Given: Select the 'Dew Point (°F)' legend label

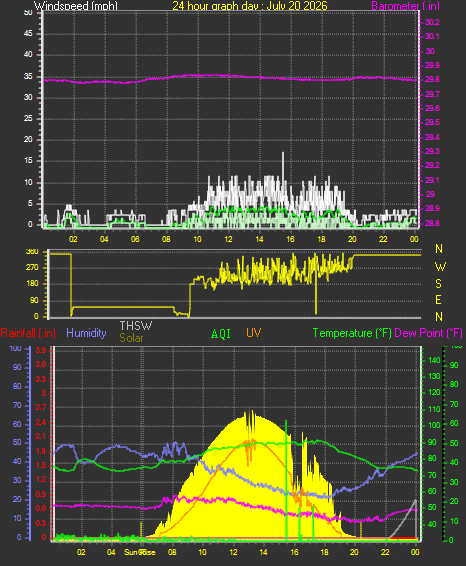Looking at the screenshot, I should 428,333.
